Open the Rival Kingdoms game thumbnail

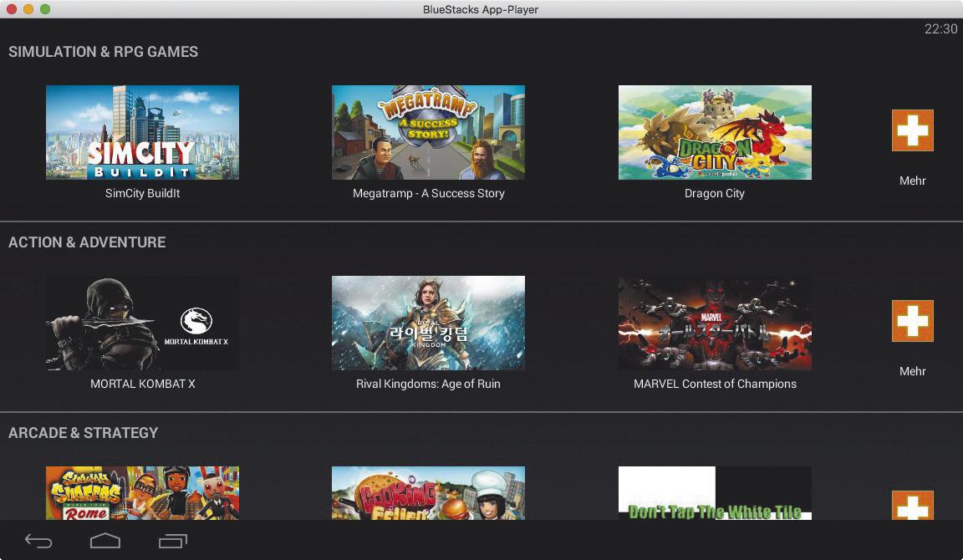(x=428, y=323)
